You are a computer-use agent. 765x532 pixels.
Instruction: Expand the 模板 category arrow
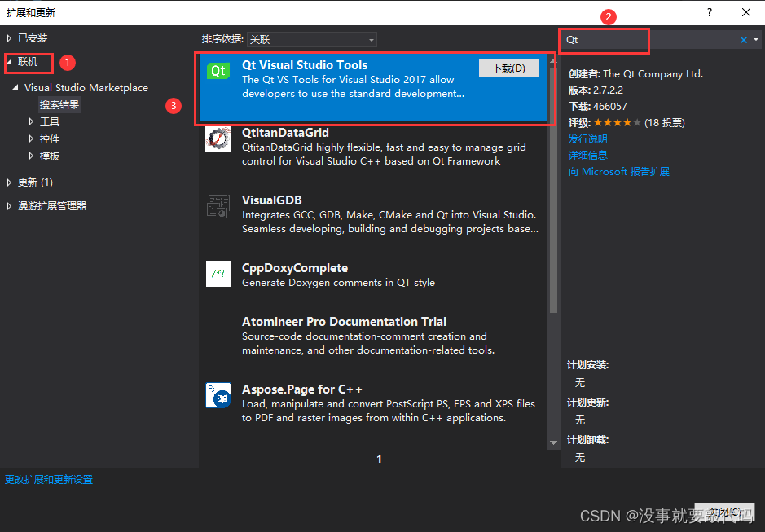31,156
